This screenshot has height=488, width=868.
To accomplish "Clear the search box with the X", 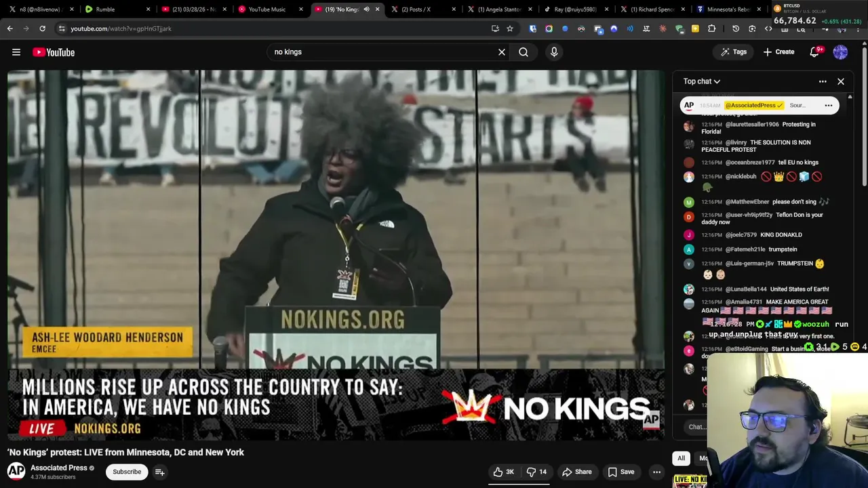I will click(502, 52).
